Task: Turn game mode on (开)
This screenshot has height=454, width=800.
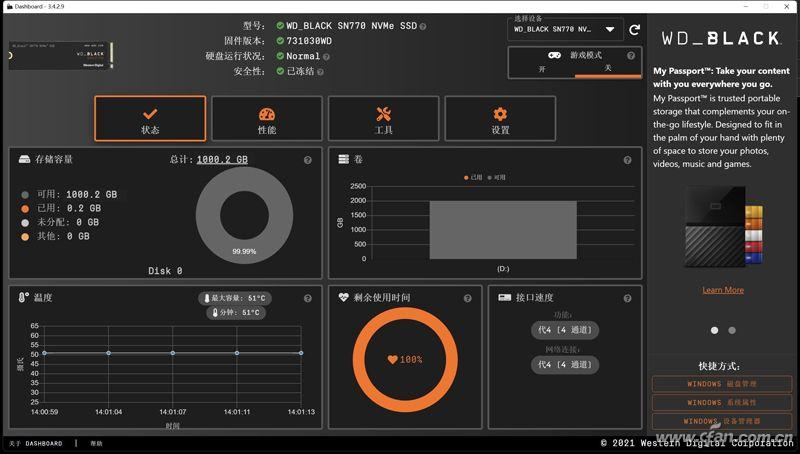Action: [542, 69]
